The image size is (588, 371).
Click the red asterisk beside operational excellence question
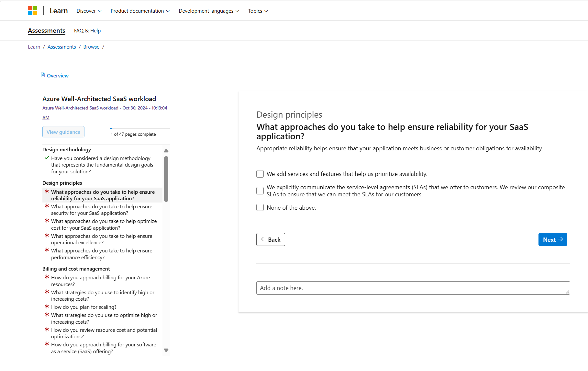pos(47,236)
